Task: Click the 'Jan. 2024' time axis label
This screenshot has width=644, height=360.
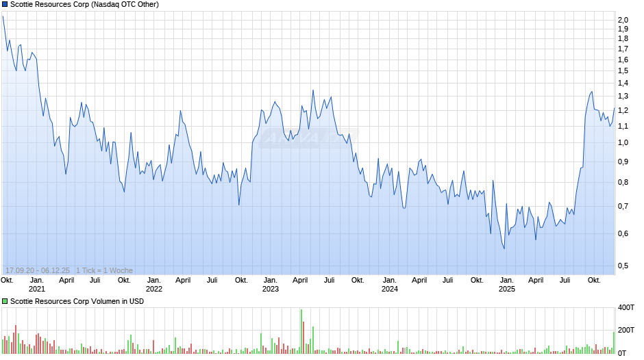Action: [389, 285]
